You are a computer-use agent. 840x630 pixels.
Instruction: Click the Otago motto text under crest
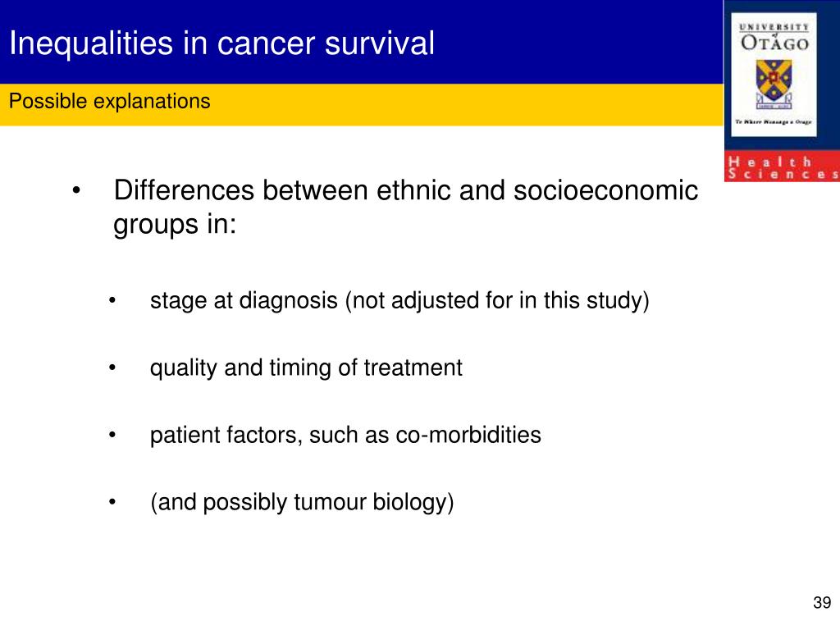pyautogui.click(x=774, y=122)
